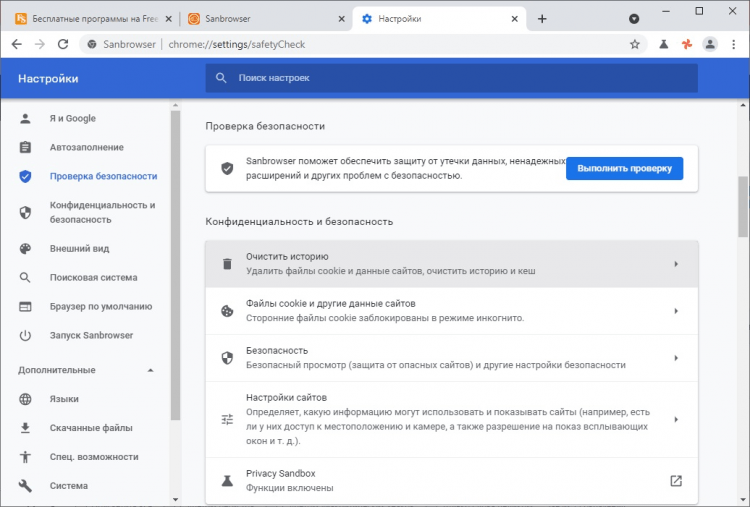
Task: Select Внешний вид in sidebar
Action: tap(79, 249)
